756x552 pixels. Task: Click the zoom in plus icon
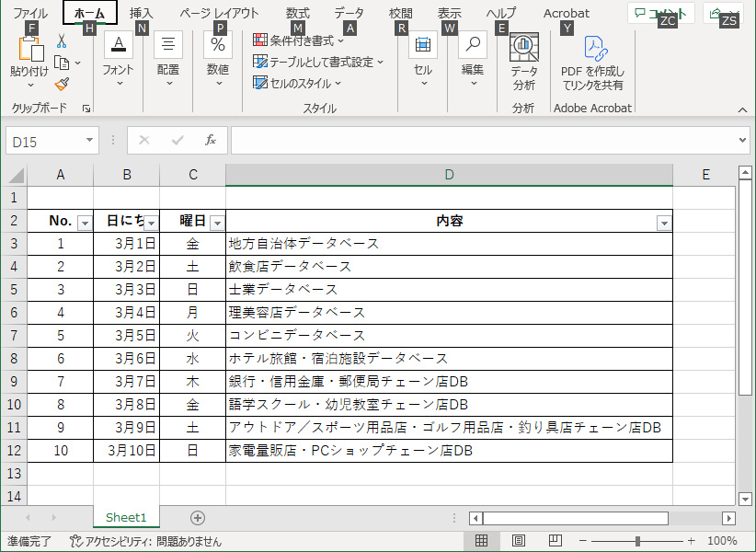pos(692,541)
